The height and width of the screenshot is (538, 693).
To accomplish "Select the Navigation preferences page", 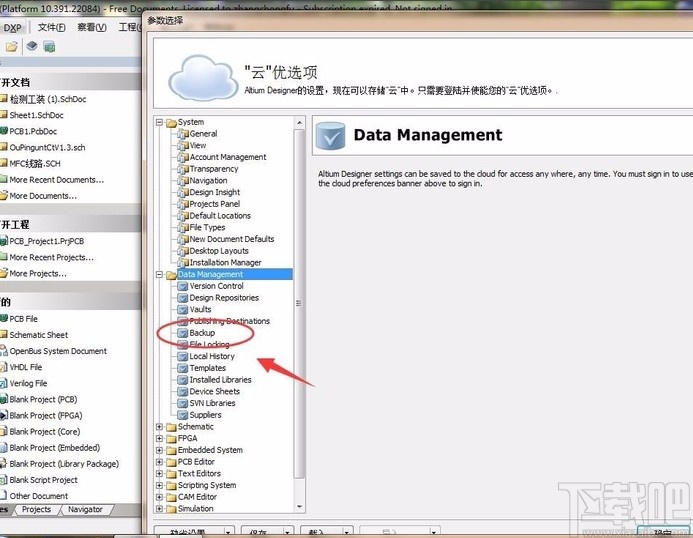I will click(x=208, y=180).
